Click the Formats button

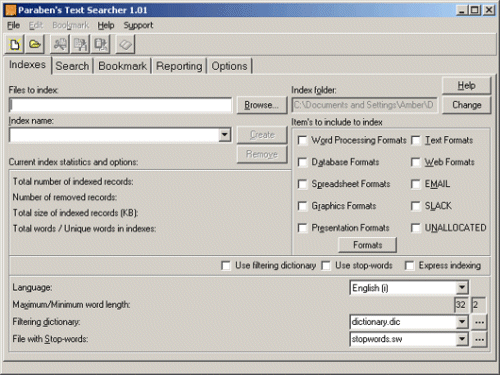coord(367,245)
